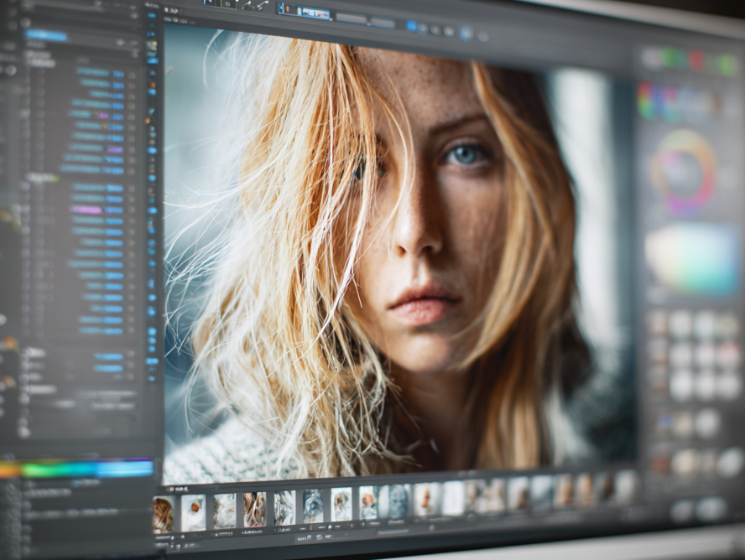745x560 pixels.
Task: Pick a hue on the circular color wheel
Action: (x=684, y=174)
